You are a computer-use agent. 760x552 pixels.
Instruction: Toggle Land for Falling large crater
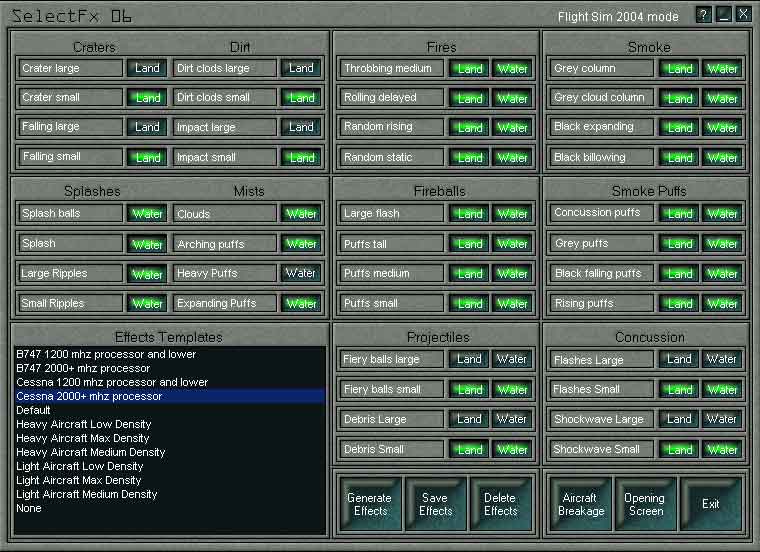click(147, 127)
